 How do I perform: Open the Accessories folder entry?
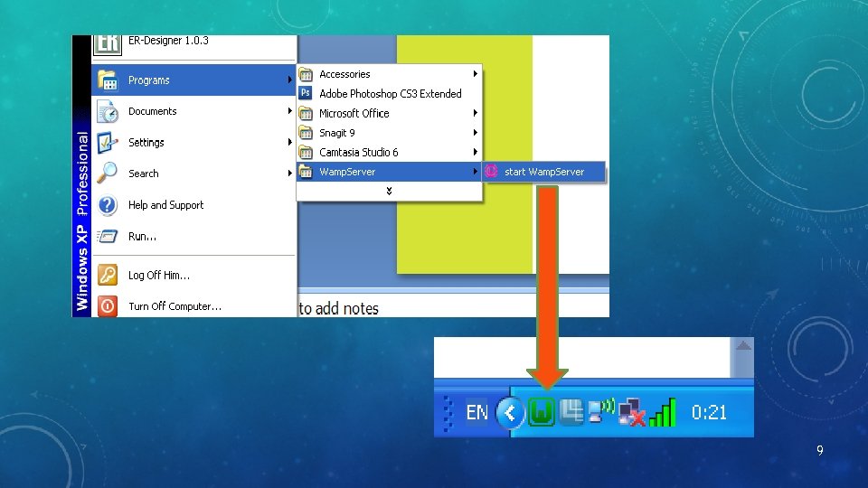click(x=389, y=74)
